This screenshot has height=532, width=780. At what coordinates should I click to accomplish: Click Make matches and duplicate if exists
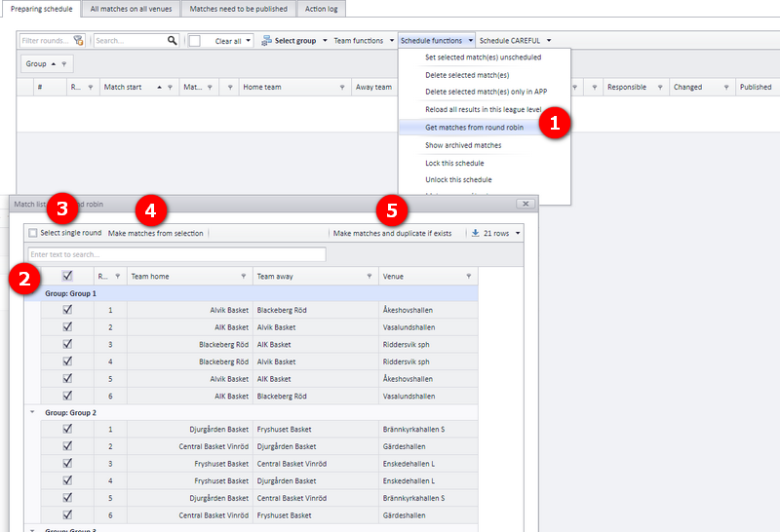point(393,233)
